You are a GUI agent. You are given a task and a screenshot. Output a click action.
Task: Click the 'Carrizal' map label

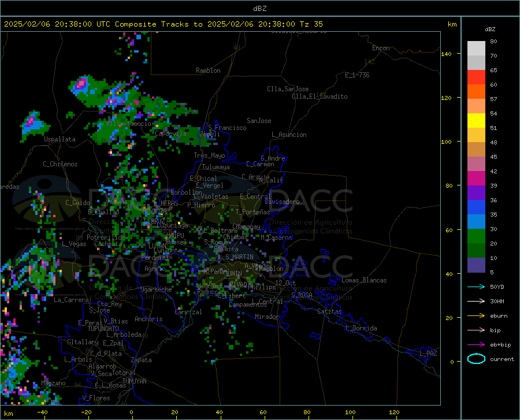[188, 312]
